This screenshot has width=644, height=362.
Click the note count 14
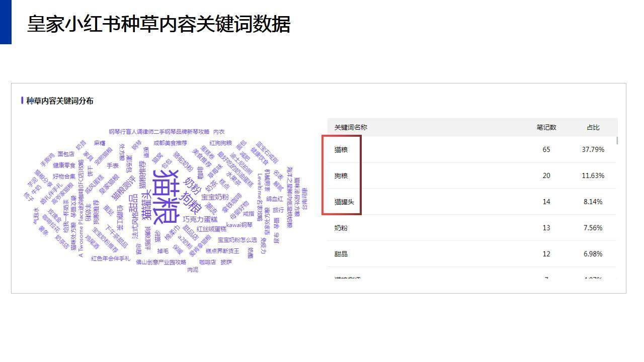pyautogui.click(x=546, y=202)
